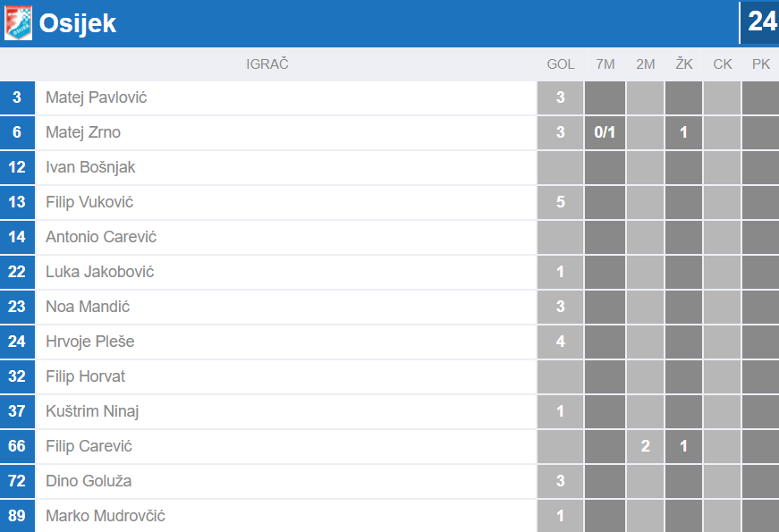The height and width of the screenshot is (532, 779).
Task: Click Filip Carević's 2M suspension value
Action: click(x=646, y=446)
